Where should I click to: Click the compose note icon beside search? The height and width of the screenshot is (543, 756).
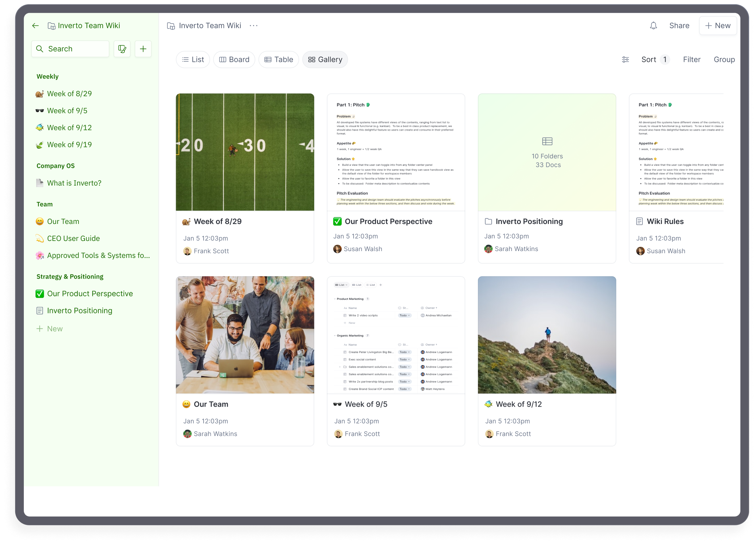[x=122, y=49]
